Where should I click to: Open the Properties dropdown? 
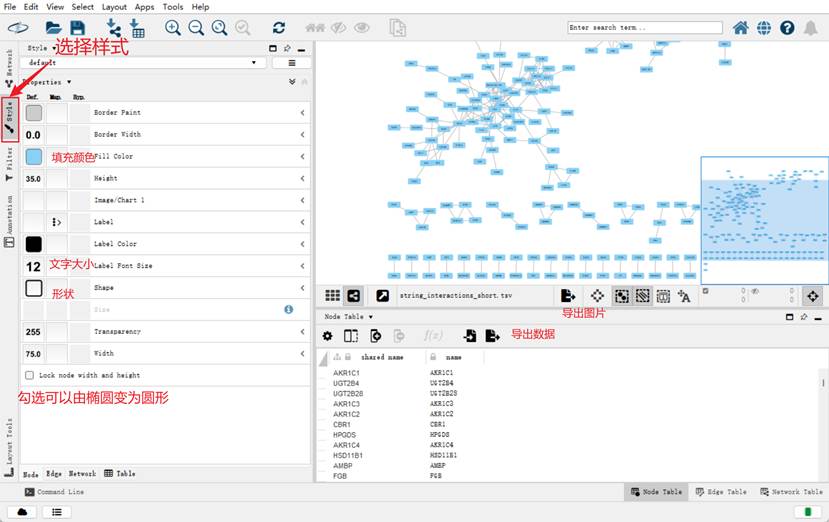(48, 82)
